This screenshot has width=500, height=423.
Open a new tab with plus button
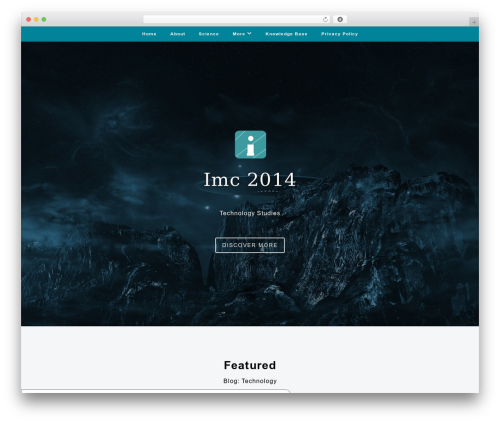(474, 22)
